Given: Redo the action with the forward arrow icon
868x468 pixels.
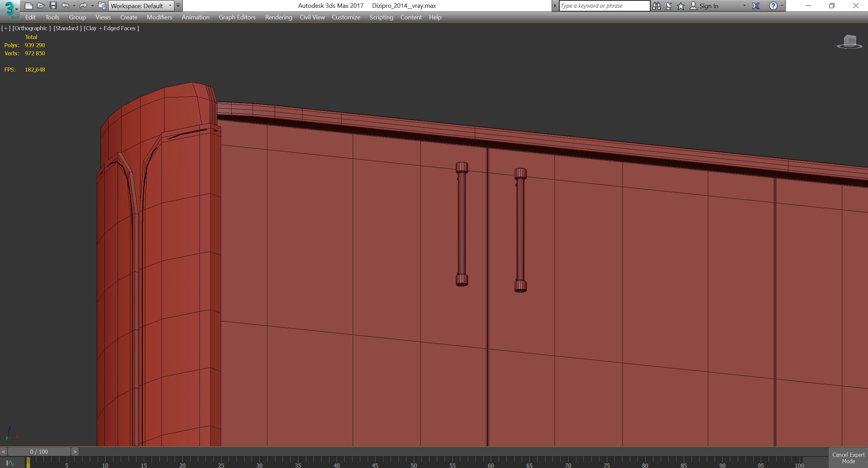Looking at the screenshot, I should click(83, 6).
